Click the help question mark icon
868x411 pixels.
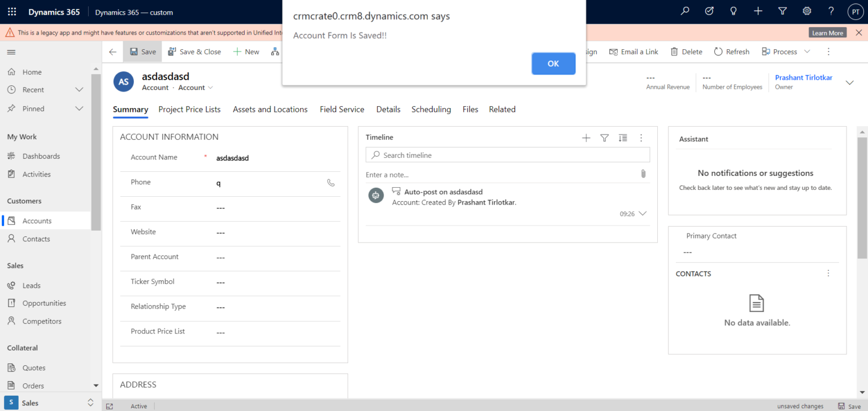point(831,11)
